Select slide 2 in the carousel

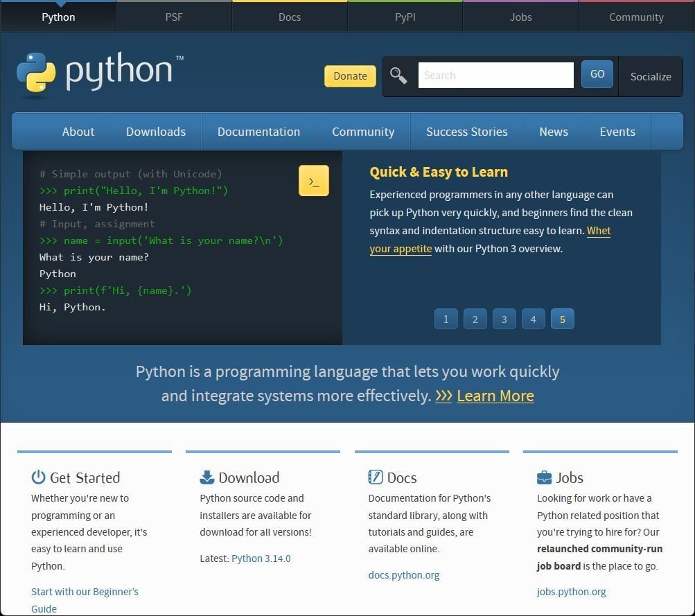(475, 319)
